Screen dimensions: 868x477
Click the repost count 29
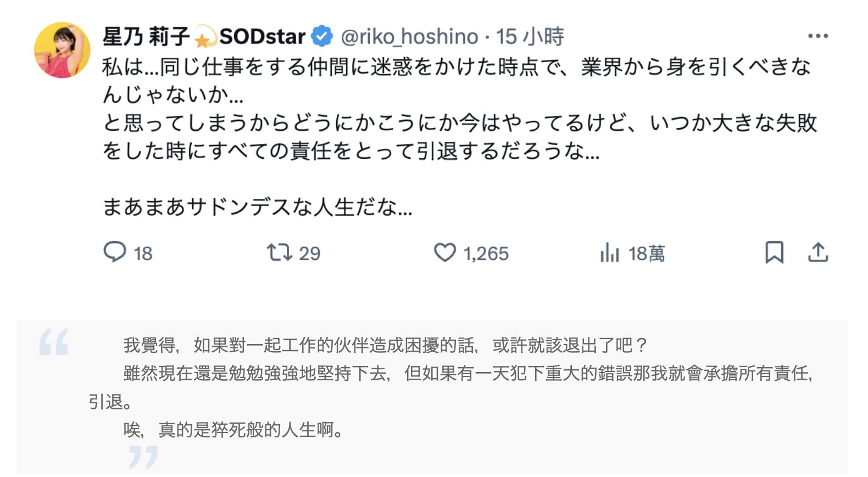(309, 253)
